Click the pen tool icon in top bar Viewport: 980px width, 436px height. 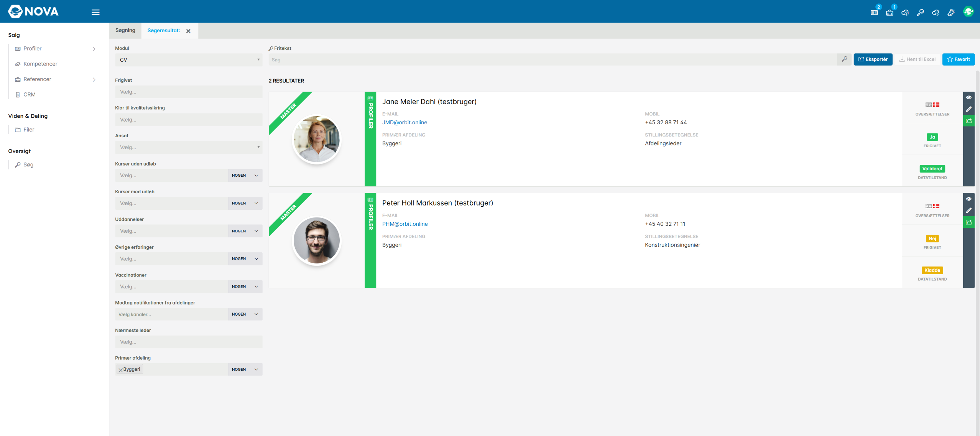tap(951, 12)
